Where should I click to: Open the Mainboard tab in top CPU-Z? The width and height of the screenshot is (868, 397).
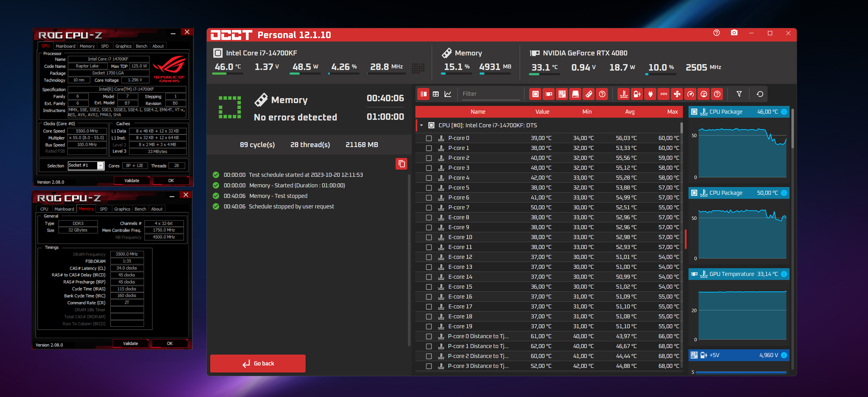pos(65,46)
